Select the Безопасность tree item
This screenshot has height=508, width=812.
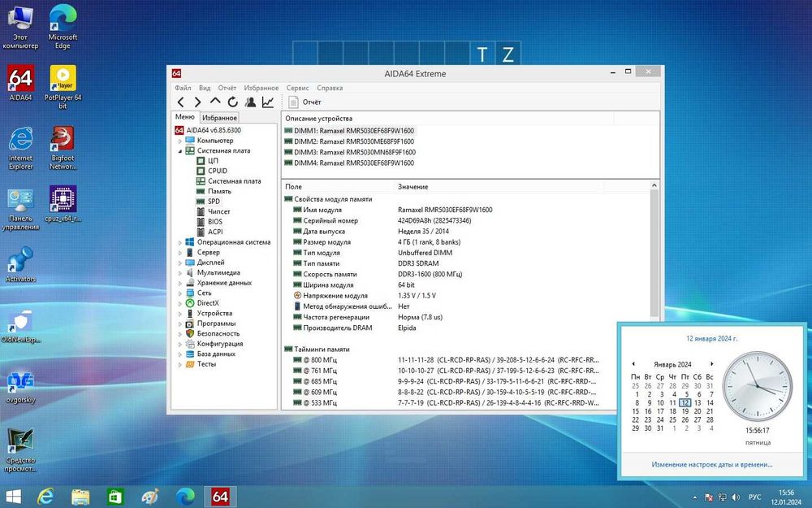pos(218,333)
